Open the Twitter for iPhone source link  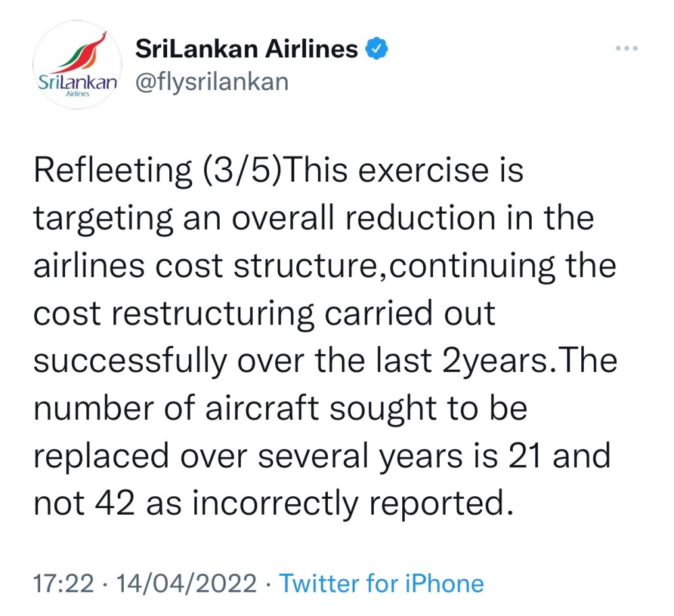pos(382,583)
